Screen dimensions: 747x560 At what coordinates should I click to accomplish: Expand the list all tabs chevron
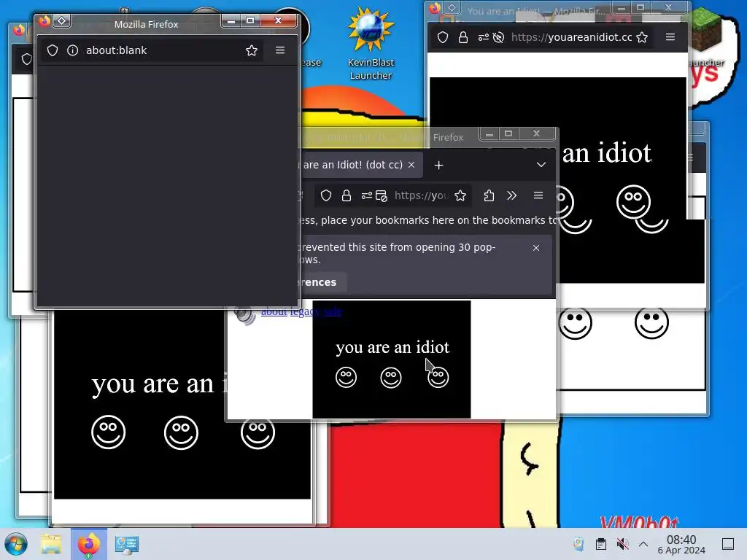541,165
